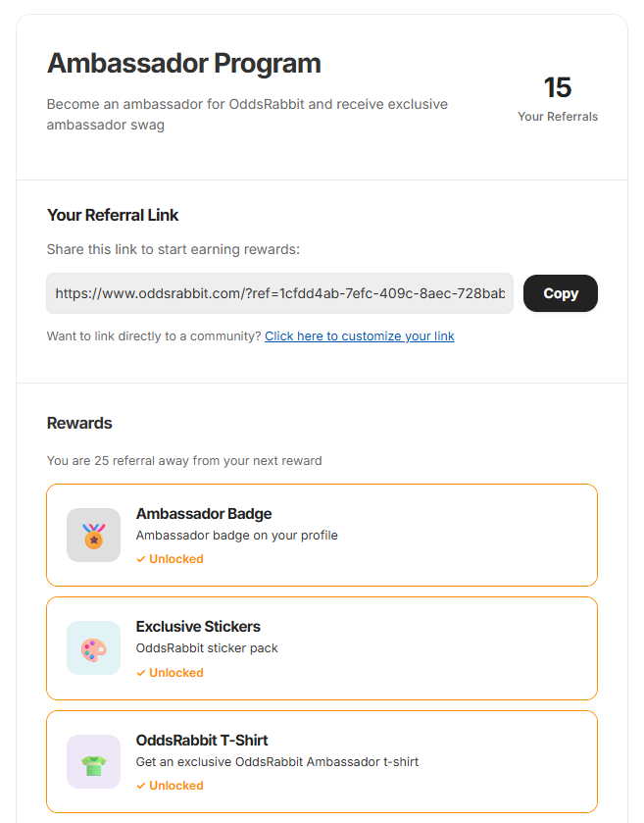This screenshot has width=644, height=823.
Task: Click the next reward progress message
Action: (184, 461)
